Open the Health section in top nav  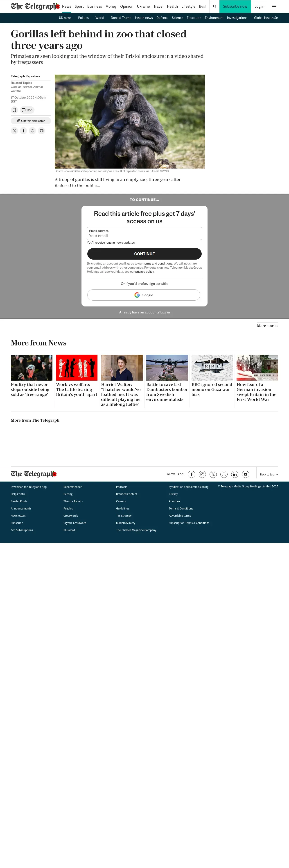click(172, 6)
